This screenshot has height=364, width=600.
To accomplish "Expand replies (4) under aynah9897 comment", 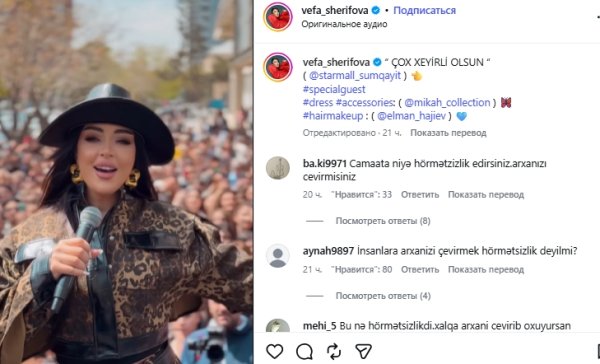I will [383, 296].
